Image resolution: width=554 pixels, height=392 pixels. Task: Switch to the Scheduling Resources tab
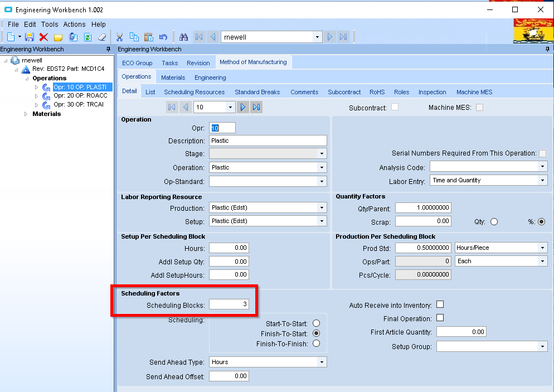tap(194, 92)
